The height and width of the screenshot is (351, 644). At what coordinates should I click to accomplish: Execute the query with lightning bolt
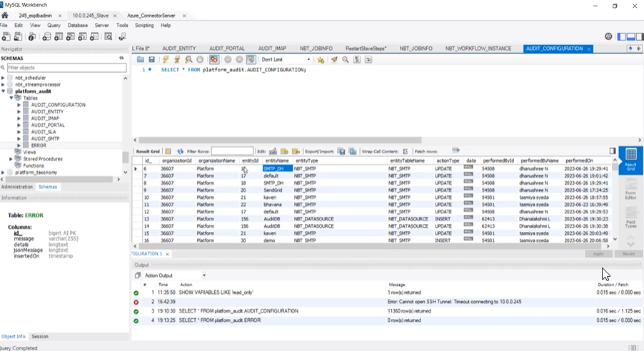tap(166, 59)
